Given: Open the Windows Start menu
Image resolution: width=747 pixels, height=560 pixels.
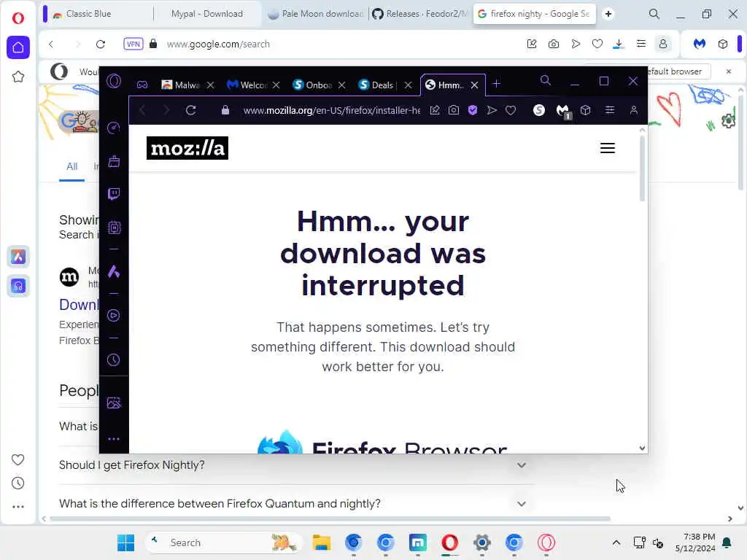Looking at the screenshot, I should (125, 542).
